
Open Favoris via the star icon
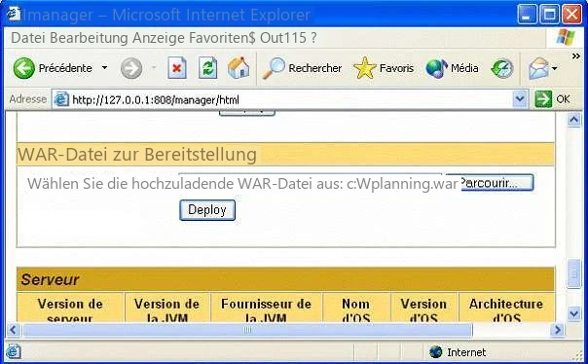click(x=364, y=68)
